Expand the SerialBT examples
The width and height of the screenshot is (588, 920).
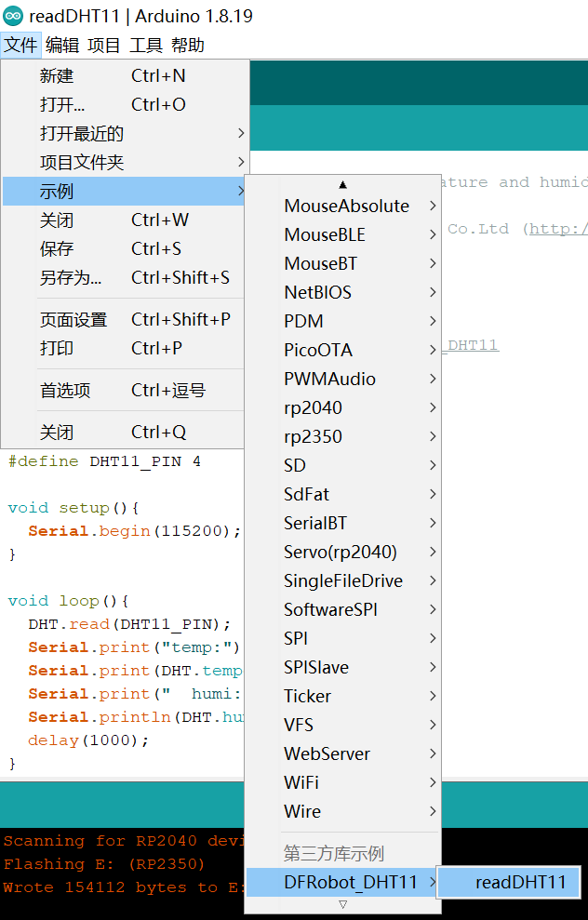[342, 523]
